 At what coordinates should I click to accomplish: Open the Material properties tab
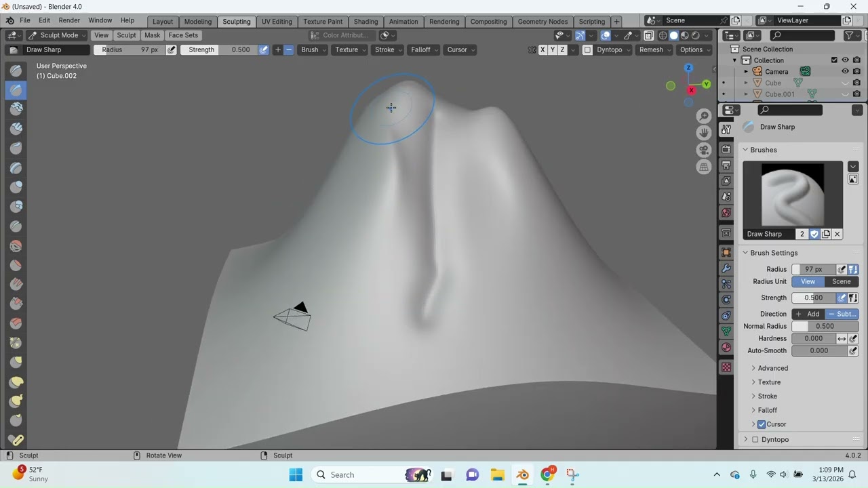tap(726, 347)
